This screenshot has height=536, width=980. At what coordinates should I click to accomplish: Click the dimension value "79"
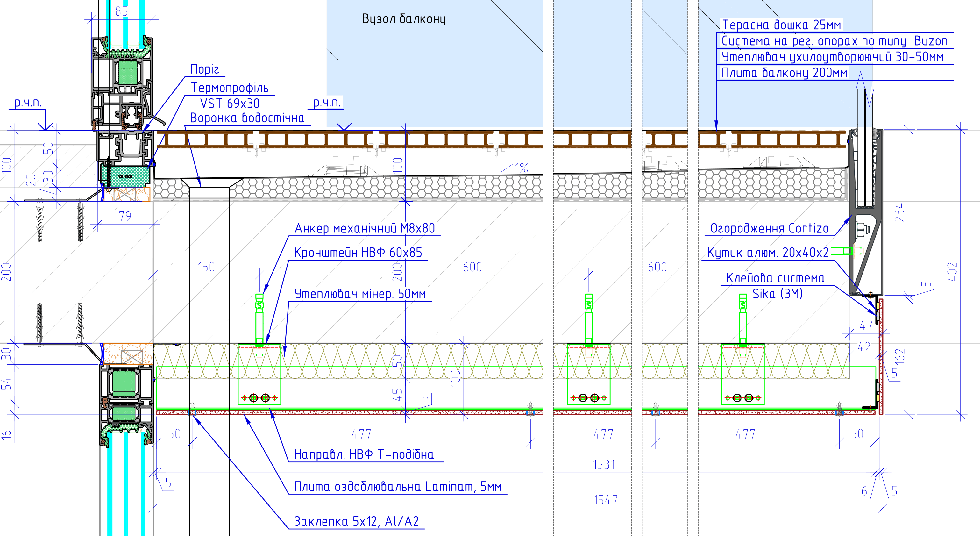point(125,216)
